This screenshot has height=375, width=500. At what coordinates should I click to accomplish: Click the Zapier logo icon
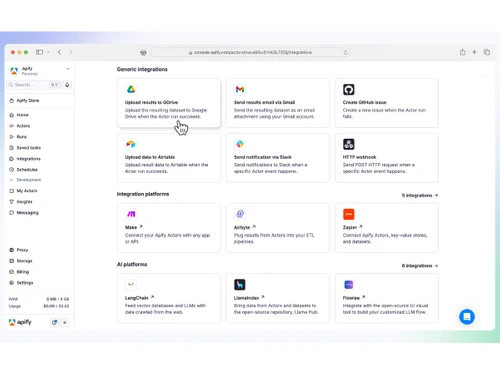pos(349,214)
